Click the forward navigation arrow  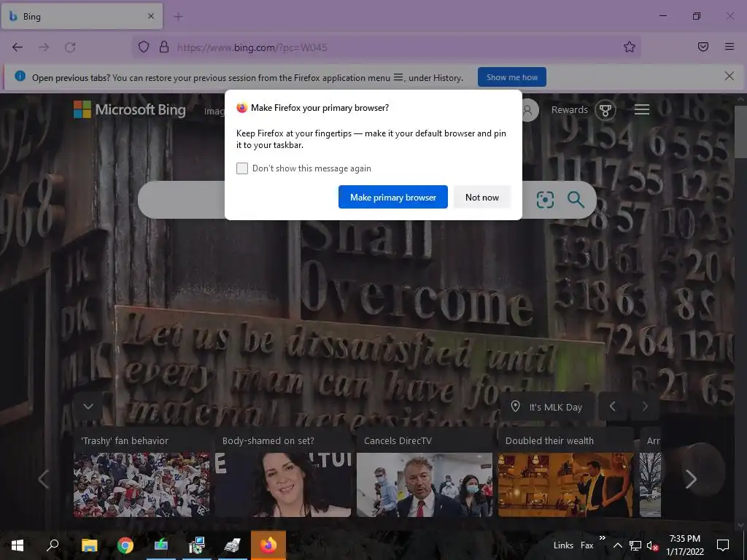(44, 47)
